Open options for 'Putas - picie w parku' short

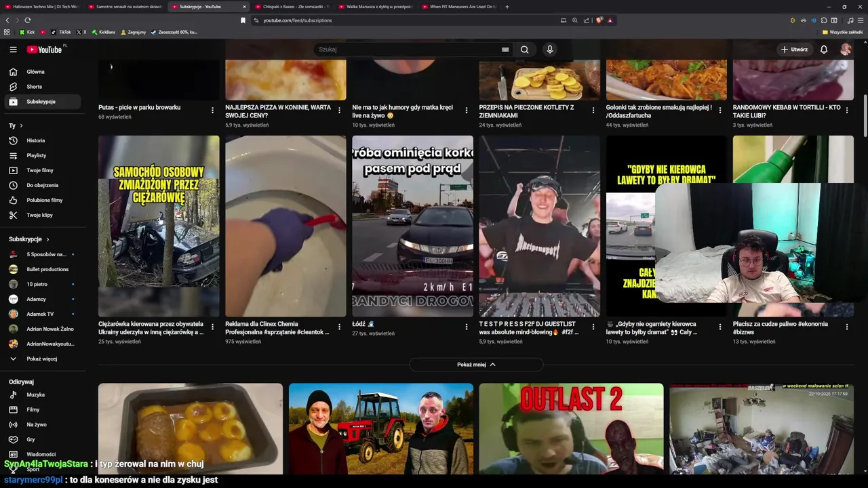coord(212,110)
